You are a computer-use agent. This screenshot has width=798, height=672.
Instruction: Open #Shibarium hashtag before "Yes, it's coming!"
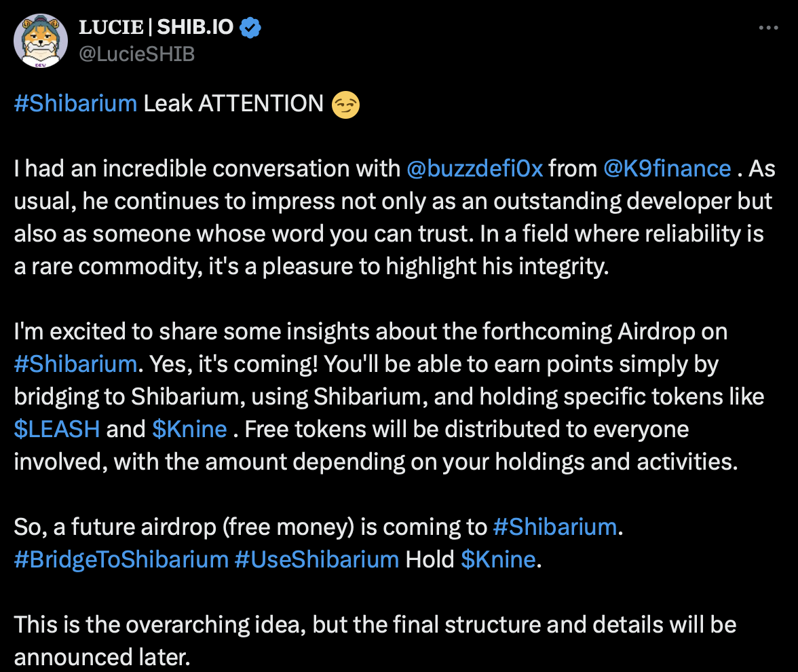75,365
